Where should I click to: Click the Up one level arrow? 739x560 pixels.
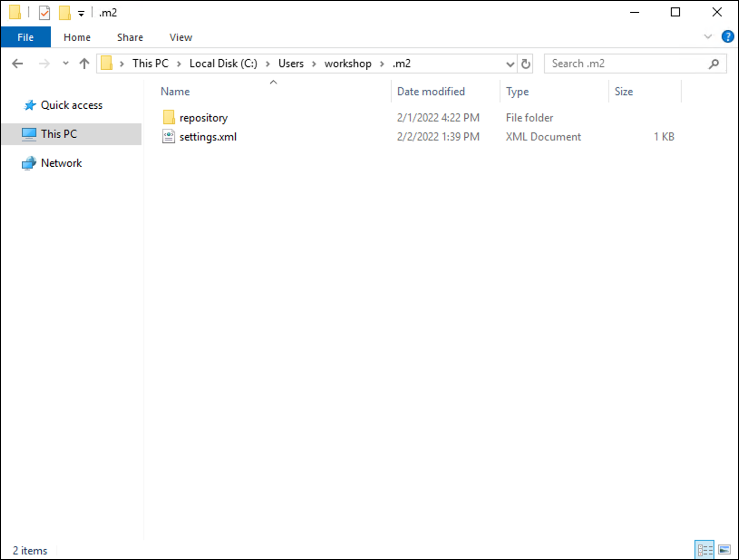click(x=84, y=64)
